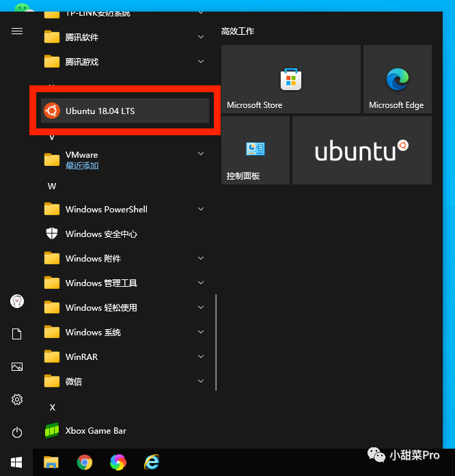Open the user account avatar
The height and width of the screenshot is (476, 455).
click(x=17, y=301)
